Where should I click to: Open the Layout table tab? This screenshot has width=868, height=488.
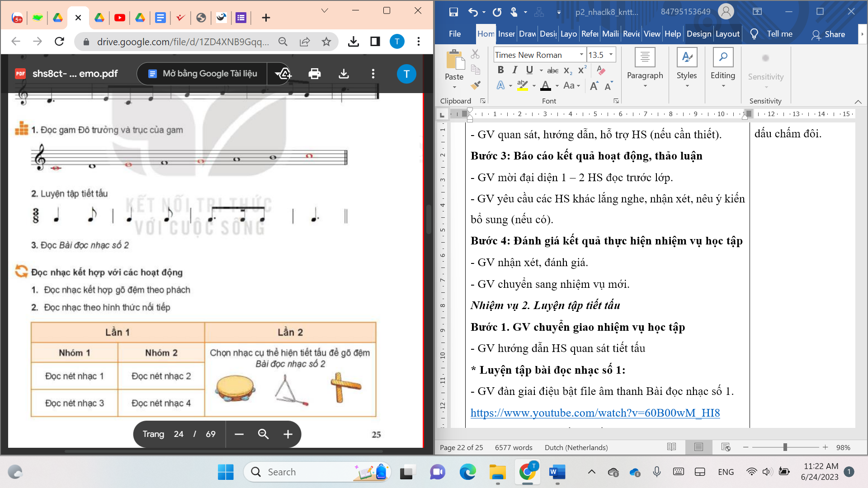[727, 34]
